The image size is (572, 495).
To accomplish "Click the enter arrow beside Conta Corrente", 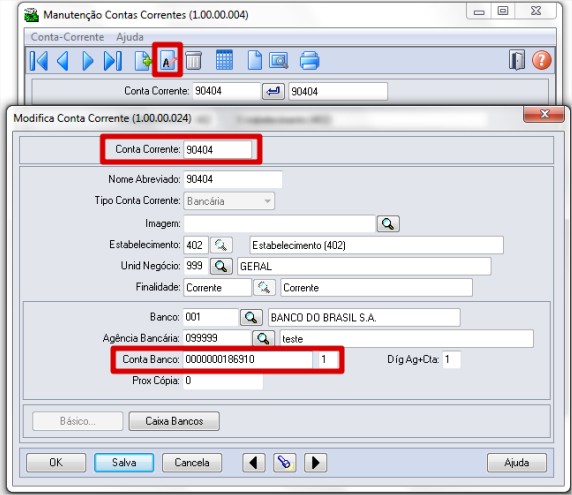I will click(x=273, y=91).
